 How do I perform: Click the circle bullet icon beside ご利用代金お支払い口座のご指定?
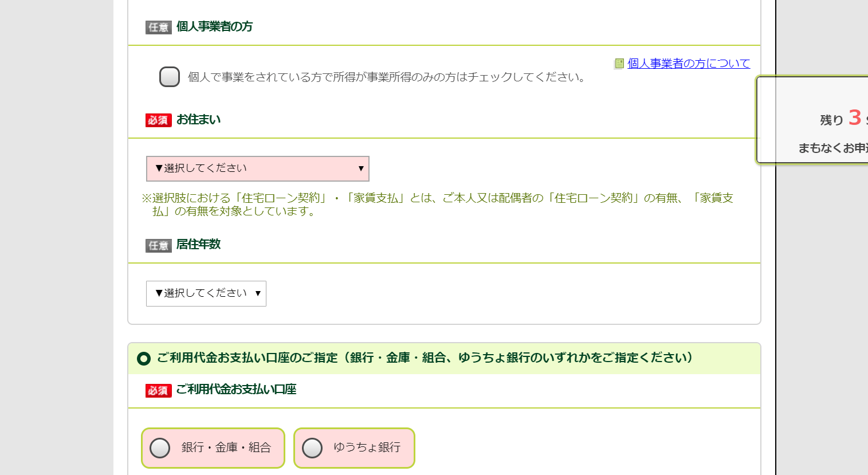144,359
